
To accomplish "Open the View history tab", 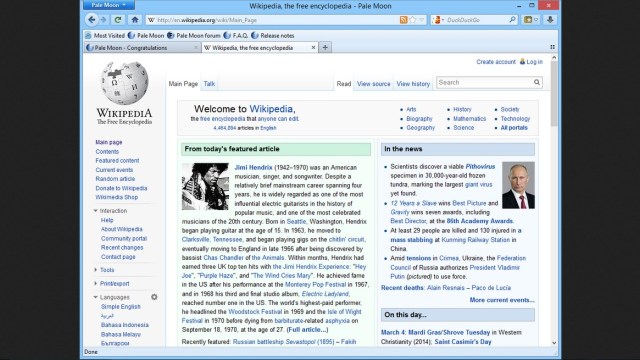I will [413, 84].
